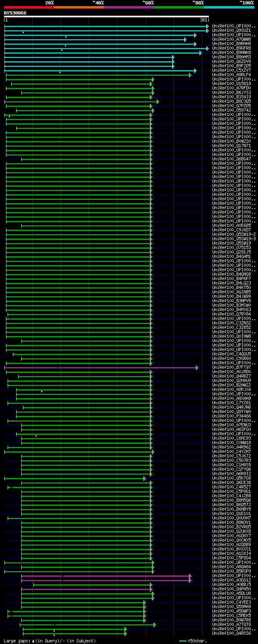Viewport: 258px width, 644px height.
Task: Select UniRef100_A7RFD0 hit label
Action: tap(231, 88)
